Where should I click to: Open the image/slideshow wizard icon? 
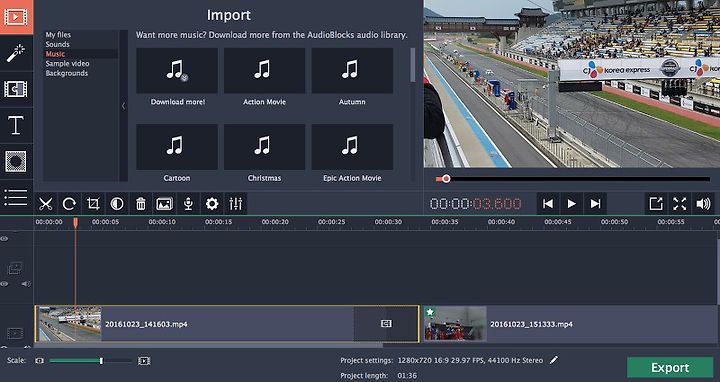(164, 204)
